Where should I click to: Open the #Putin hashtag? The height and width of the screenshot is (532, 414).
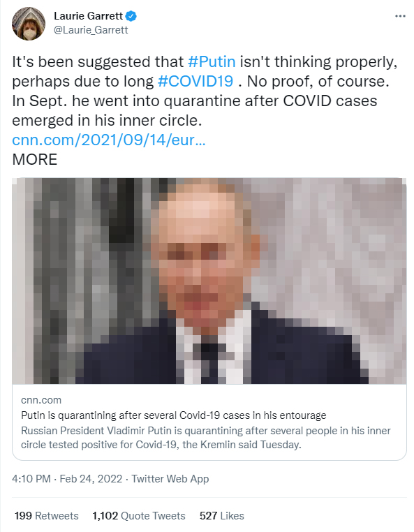click(x=212, y=61)
